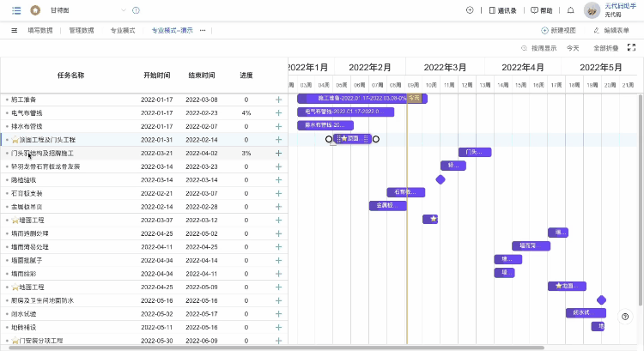Go to the orange home icon
644x351 pixels.
[35, 10]
